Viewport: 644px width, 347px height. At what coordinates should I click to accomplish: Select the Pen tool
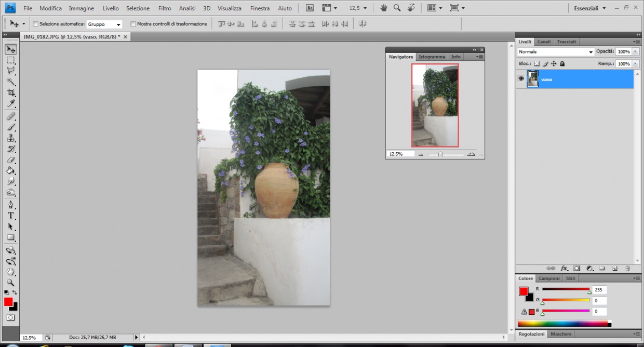click(10, 205)
